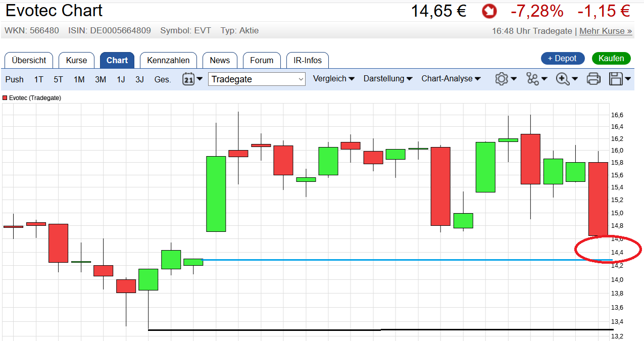
Task: Click the green Kaufen button
Action: [612, 58]
